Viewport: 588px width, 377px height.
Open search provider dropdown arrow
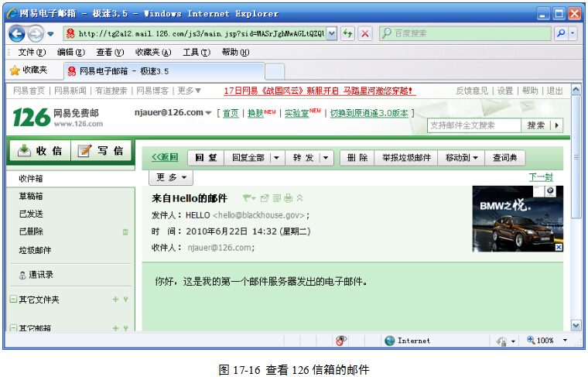point(573,33)
